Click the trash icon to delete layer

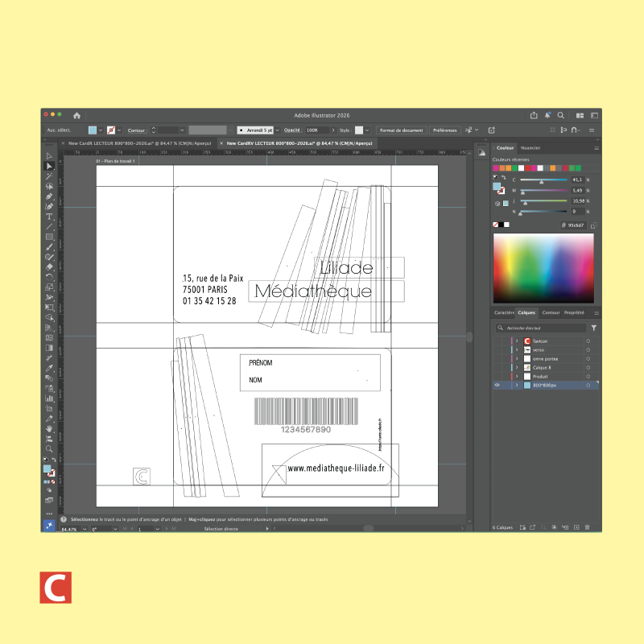coord(588,527)
